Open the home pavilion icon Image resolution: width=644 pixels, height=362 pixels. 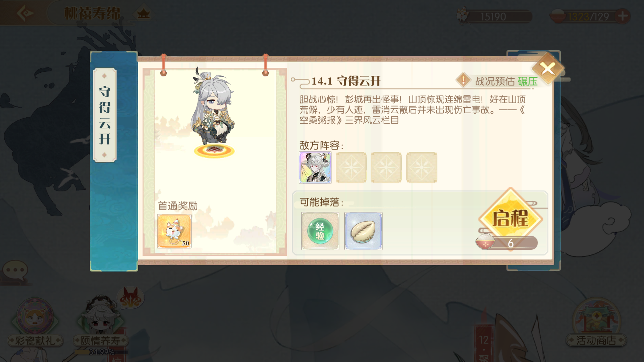point(144,14)
